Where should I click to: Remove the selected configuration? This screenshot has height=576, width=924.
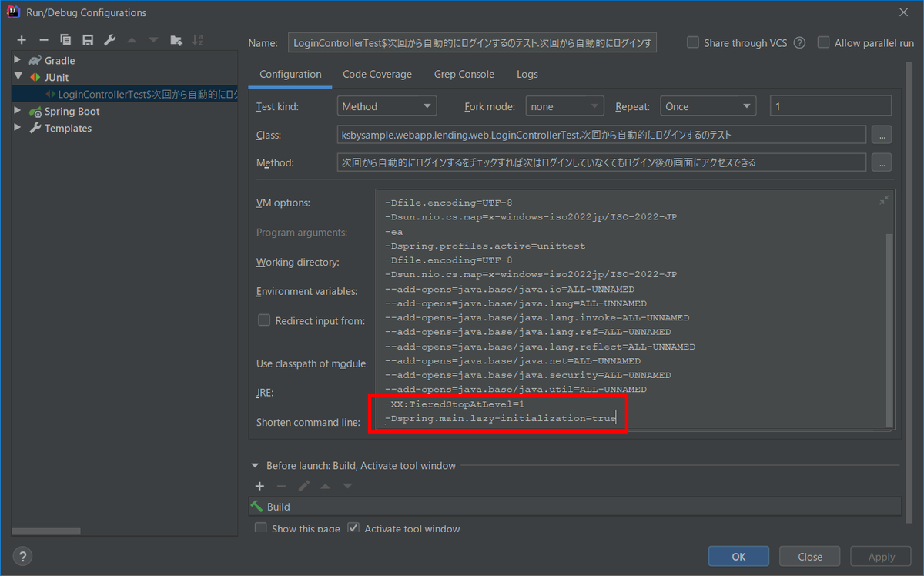[44, 39]
